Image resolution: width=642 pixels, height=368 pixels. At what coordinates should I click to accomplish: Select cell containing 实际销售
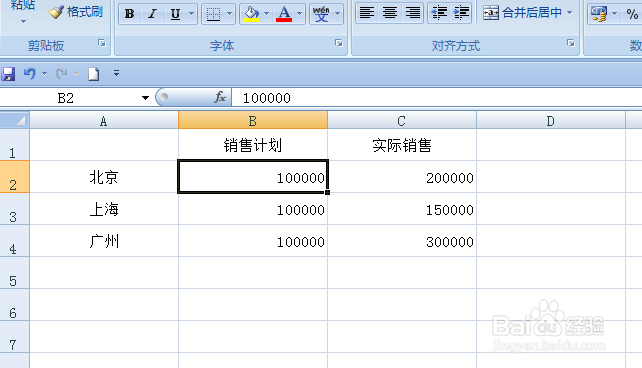[402, 145]
